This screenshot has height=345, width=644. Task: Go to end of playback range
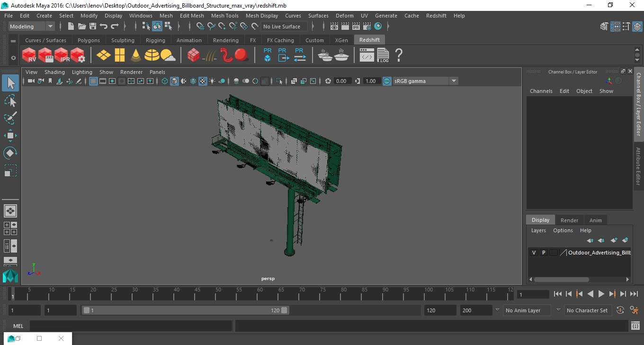tap(634, 294)
